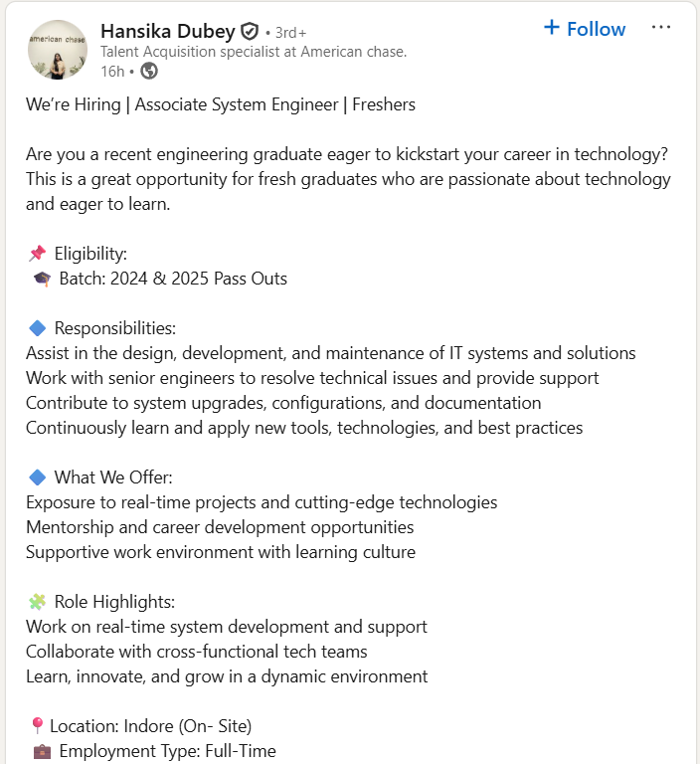Viewport: 700px width, 764px height.
Task: Click the graduation cap emoji beside Batch
Action: (42, 279)
